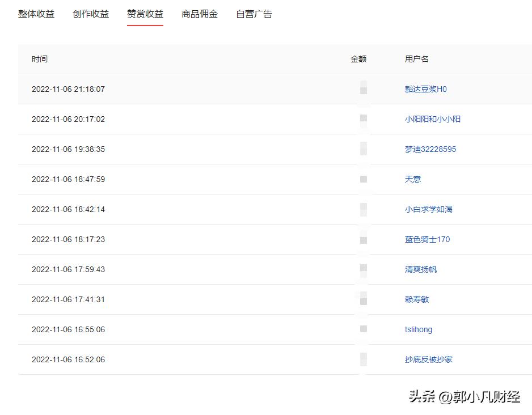Switch to the 商品佣金 tab
Image resolution: width=532 pixels, height=415 pixels.
pos(199,14)
